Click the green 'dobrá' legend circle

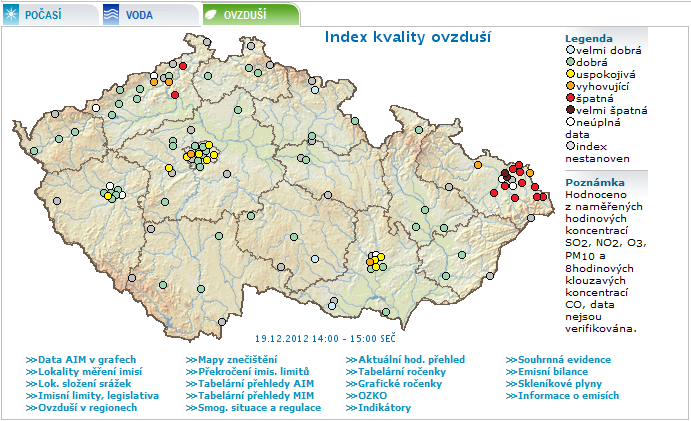tap(570, 61)
